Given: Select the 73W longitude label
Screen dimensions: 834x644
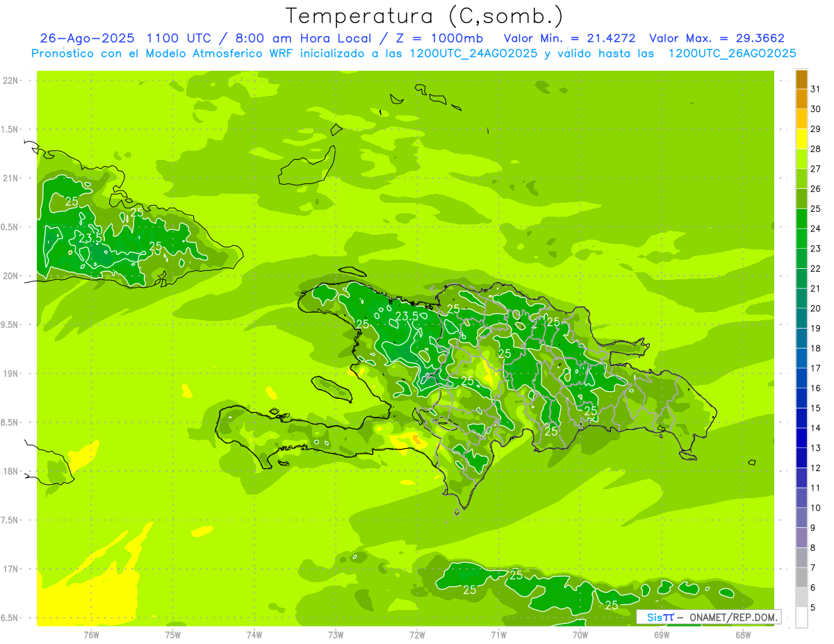Looking at the screenshot, I should coord(336,634).
